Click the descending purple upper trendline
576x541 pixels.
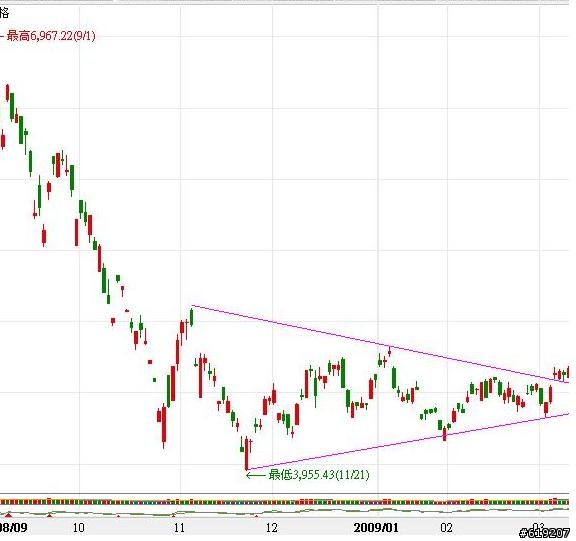coord(380,345)
